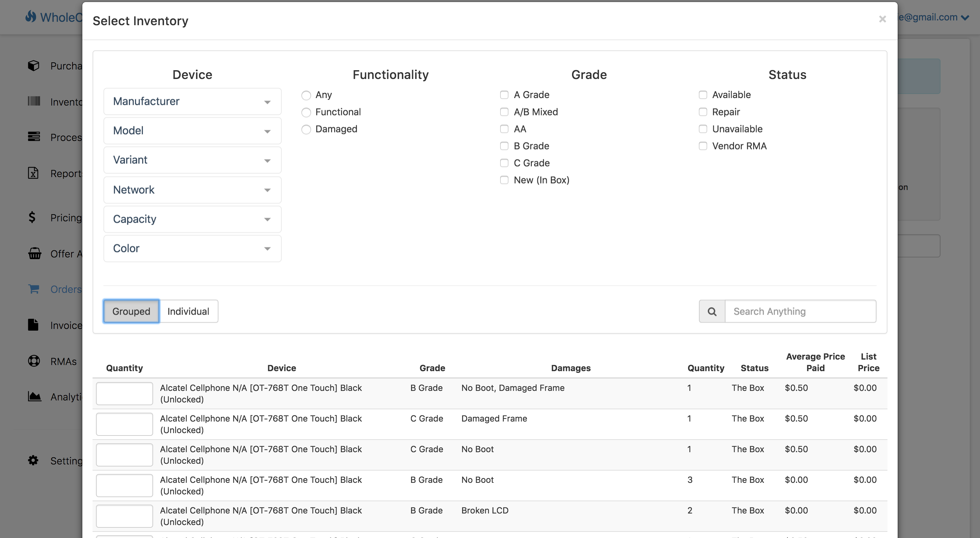Switch to Individual view

(x=188, y=312)
